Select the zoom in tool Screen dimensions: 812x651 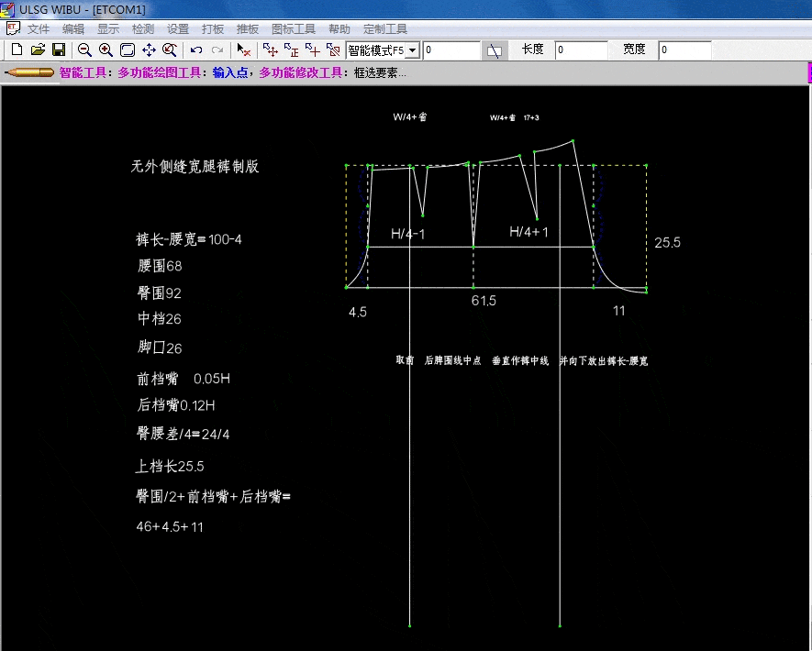(x=104, y=50)
